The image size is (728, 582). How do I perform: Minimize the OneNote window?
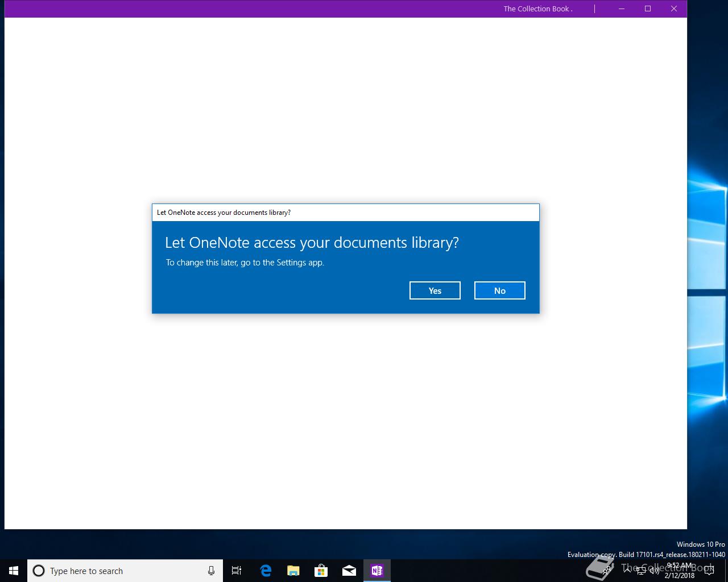(622, 9)
